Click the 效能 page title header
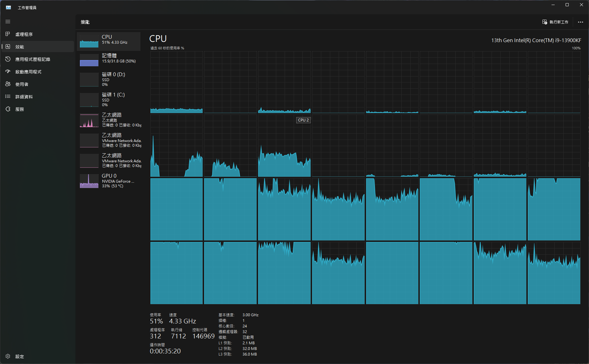Viewport: 589px width, 364px height. tap(85, 22)
